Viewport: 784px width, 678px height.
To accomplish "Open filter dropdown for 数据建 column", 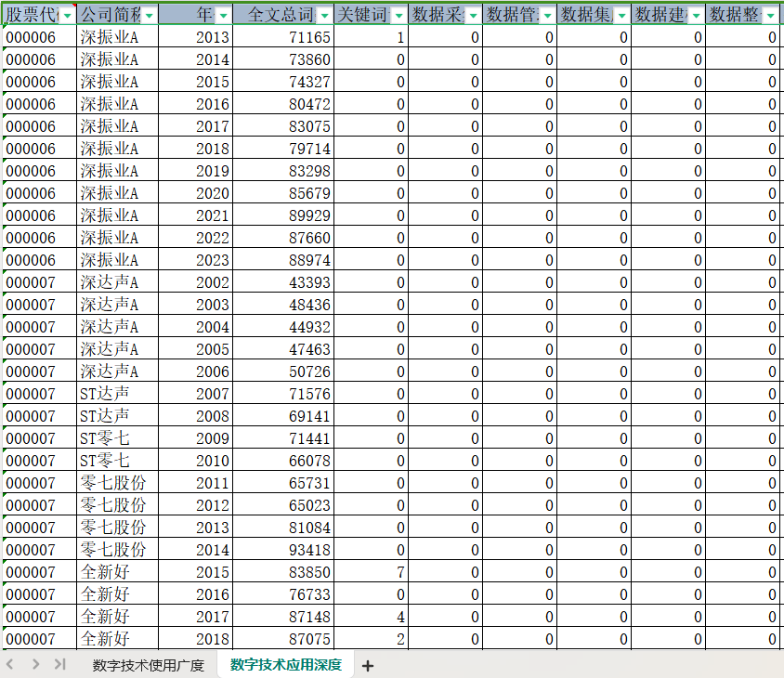I will click(696, 16).
